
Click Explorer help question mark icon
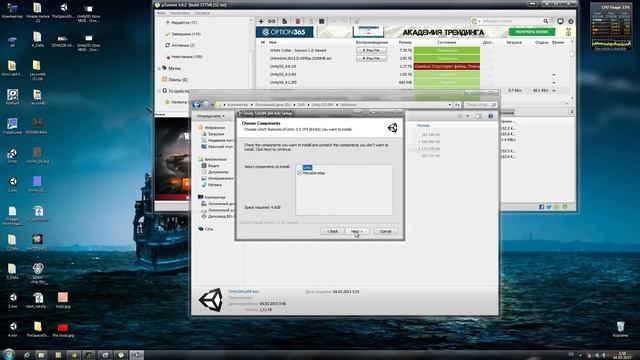(491, 116)
